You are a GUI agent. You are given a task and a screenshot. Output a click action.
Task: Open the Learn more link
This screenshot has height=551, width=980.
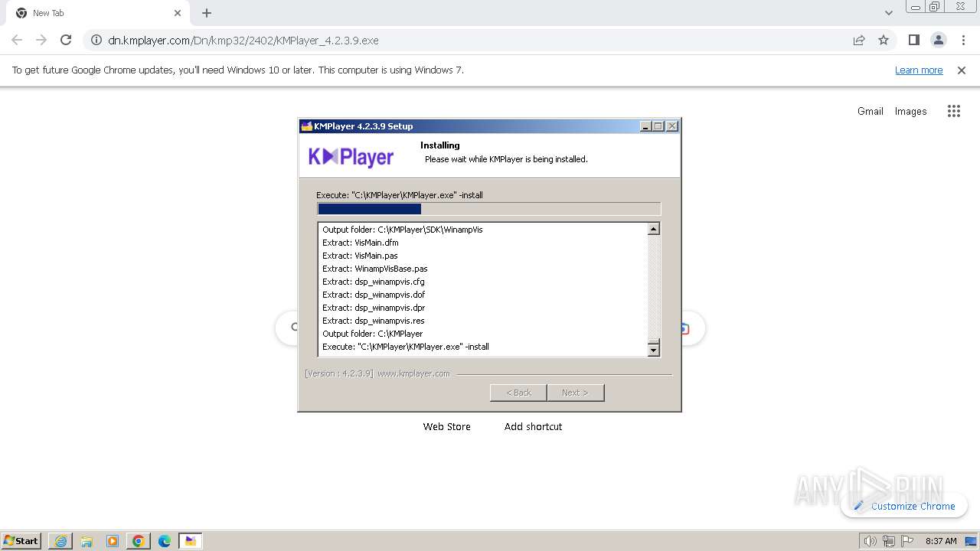click(x=919, y=70)
